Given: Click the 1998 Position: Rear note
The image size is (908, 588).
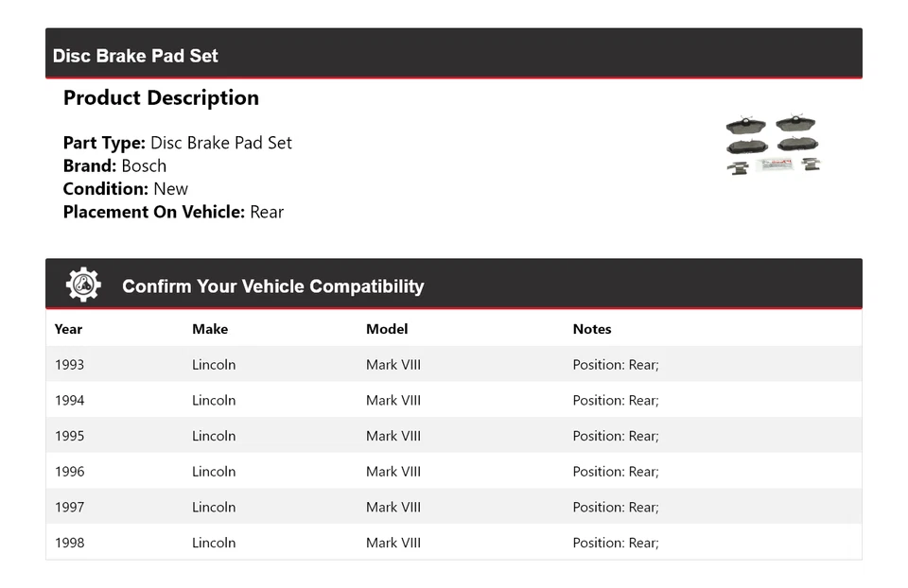Looking at the screenshot, I should click(616, 543).
